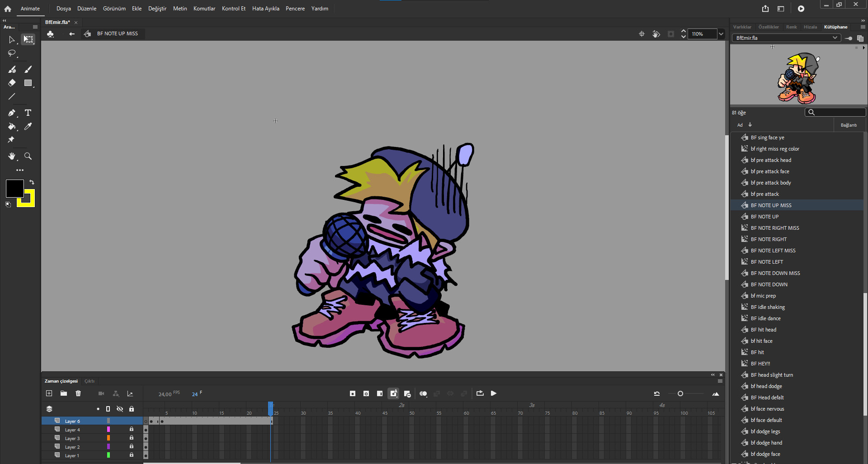Unlock Layer 3 with its lock icon
The height and width of the screenshot is (464, 868).
coord(132,438)
